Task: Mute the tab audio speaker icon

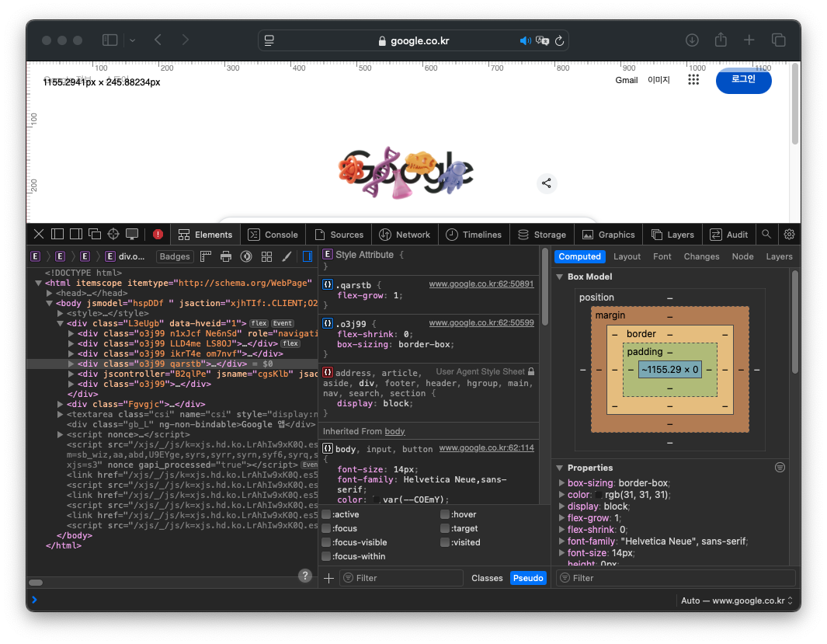Action: click(x=525, y=40)
